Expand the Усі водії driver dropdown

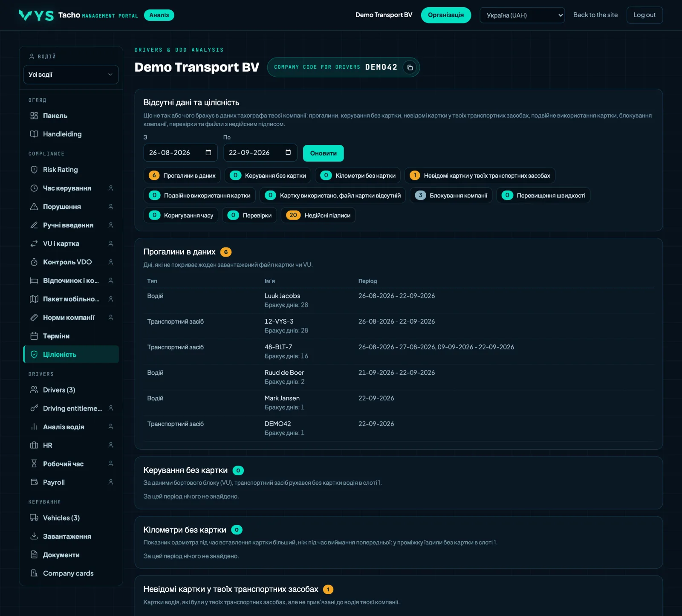pos(71,75)
